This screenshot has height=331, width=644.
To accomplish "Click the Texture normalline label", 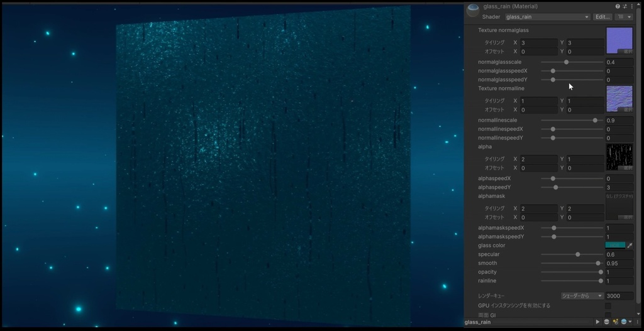I will pyautogui.click(x=501, y=89).
